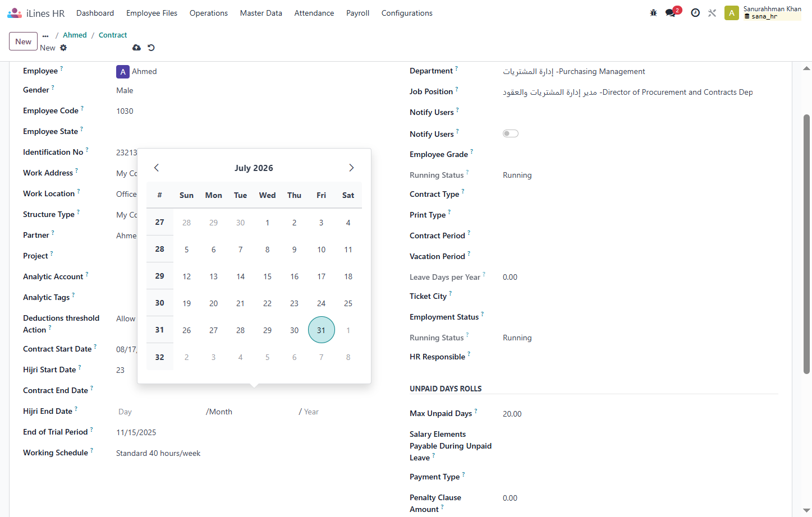Viewport: 812px width, 517px height.
Task: Go to Ahmed breadcrumb link
Action: click(x=75, y=35)
